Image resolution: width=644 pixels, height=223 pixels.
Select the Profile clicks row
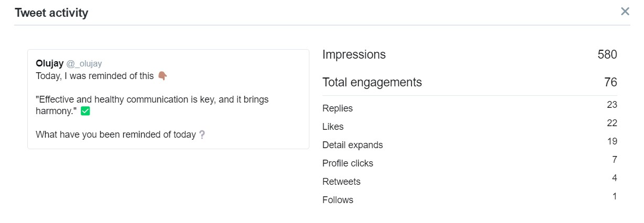pyautogui.click(x=470, y=162)
